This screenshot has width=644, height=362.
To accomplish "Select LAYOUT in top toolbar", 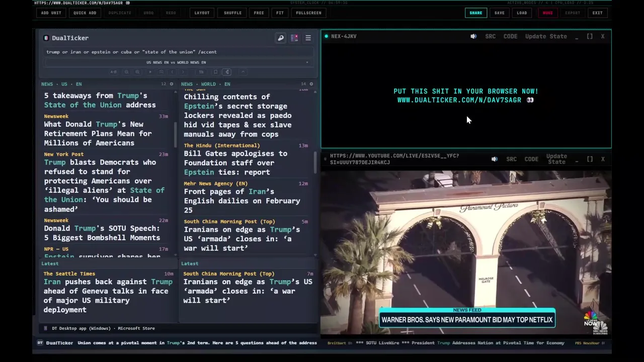I will click(202, 13).
